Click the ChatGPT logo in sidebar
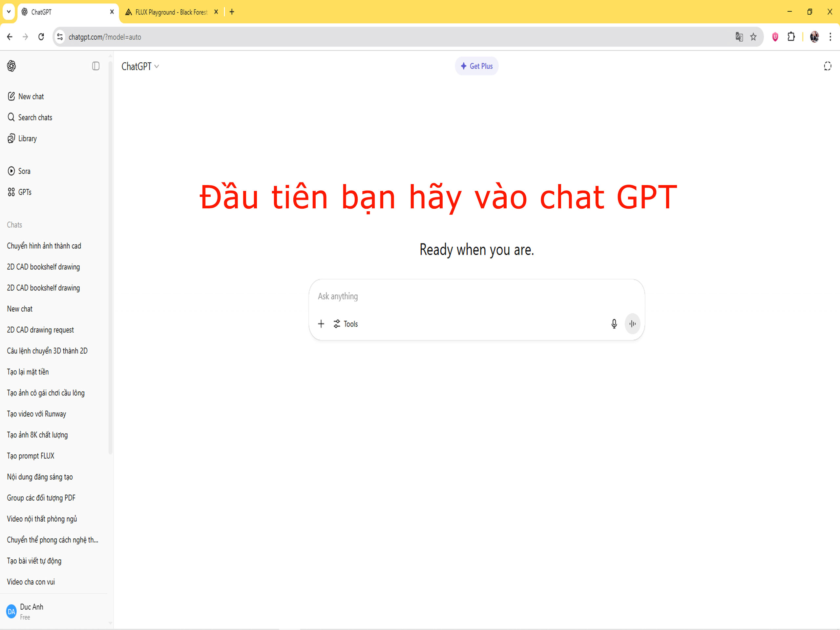 coord(11,66)
